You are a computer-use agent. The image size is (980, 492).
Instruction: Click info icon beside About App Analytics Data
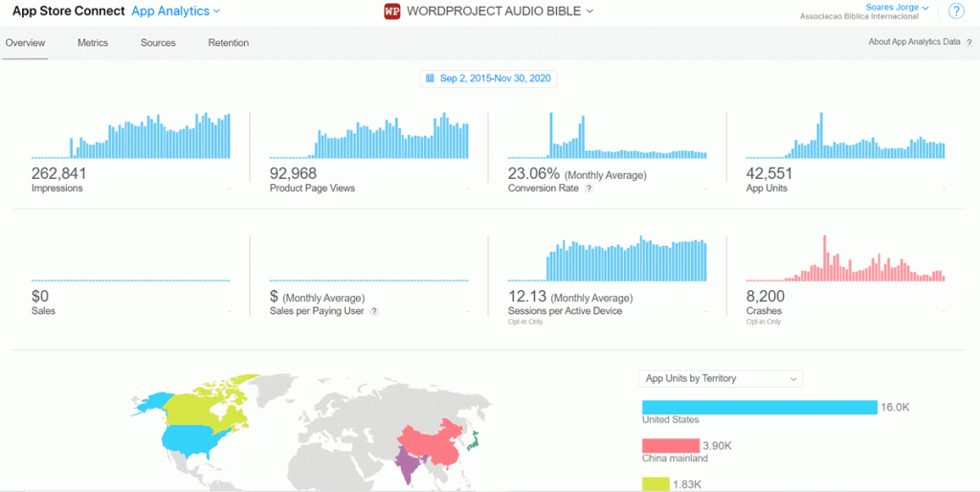click(x=969, y=42)
